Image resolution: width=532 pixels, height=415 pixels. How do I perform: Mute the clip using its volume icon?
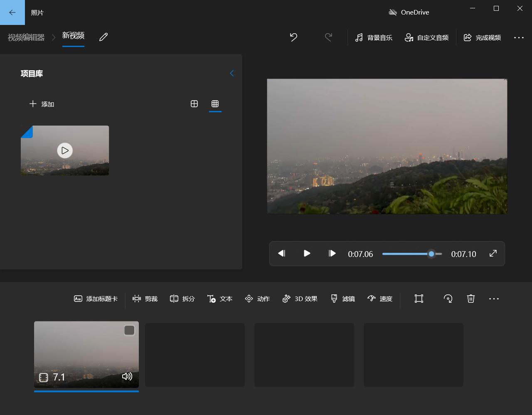coord(127,377)
